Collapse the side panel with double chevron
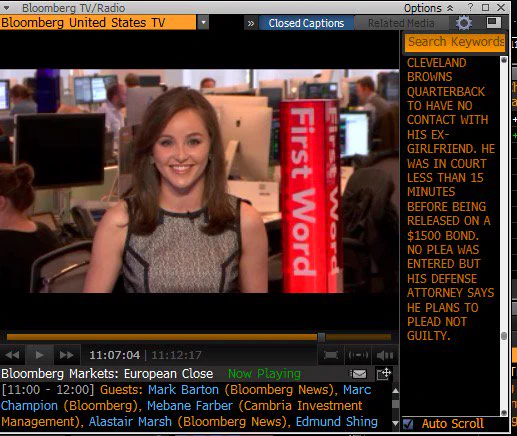517x436 pixels. pos(251,23)
